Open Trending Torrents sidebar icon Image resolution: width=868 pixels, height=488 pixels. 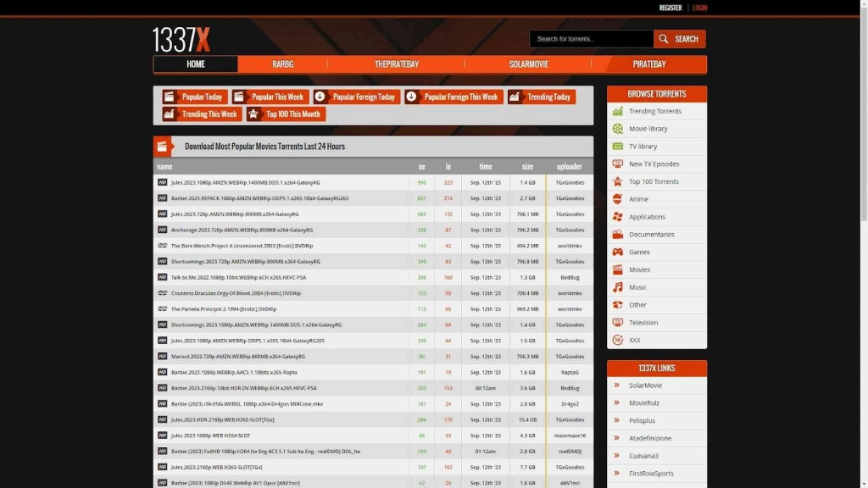coord(618,111)
